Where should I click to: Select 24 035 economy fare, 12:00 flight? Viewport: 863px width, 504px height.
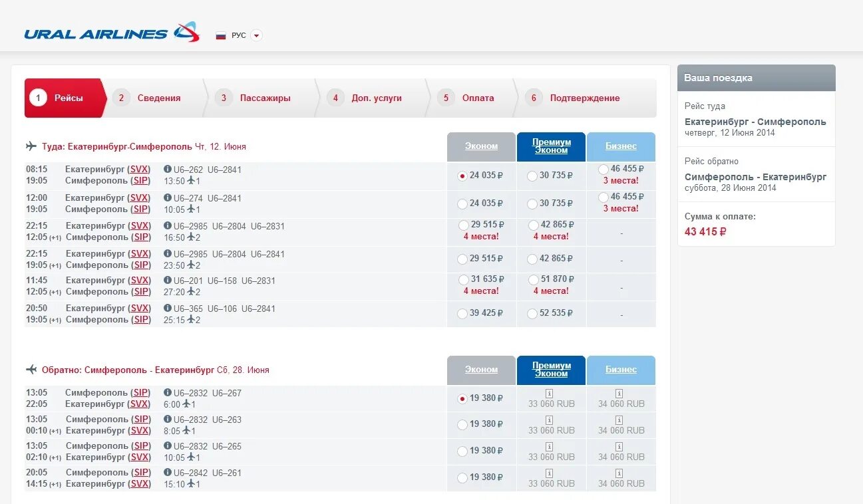[462, 203]
